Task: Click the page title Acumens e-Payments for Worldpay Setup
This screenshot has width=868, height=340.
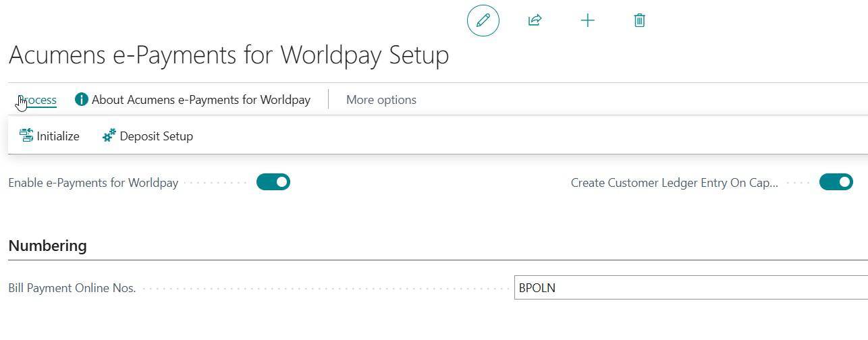Action: pos(229,55)
